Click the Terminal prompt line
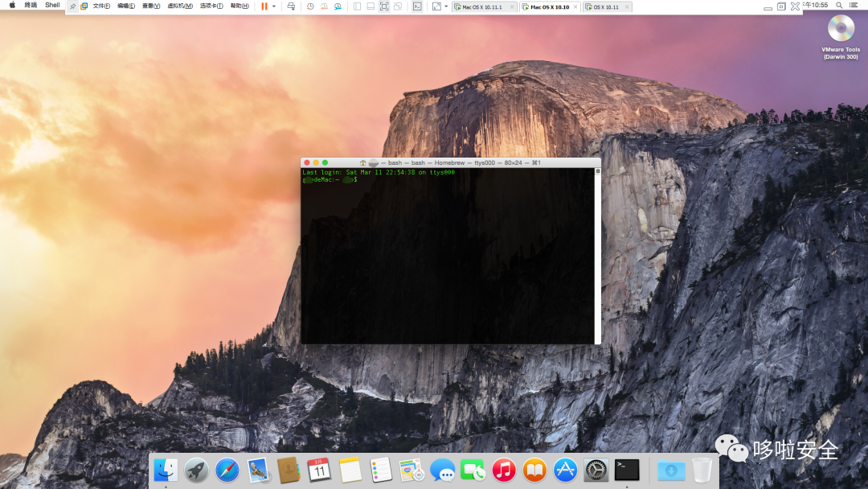This screenshot has height=489, width=868. pyautogui.click(x=330, y=179)
